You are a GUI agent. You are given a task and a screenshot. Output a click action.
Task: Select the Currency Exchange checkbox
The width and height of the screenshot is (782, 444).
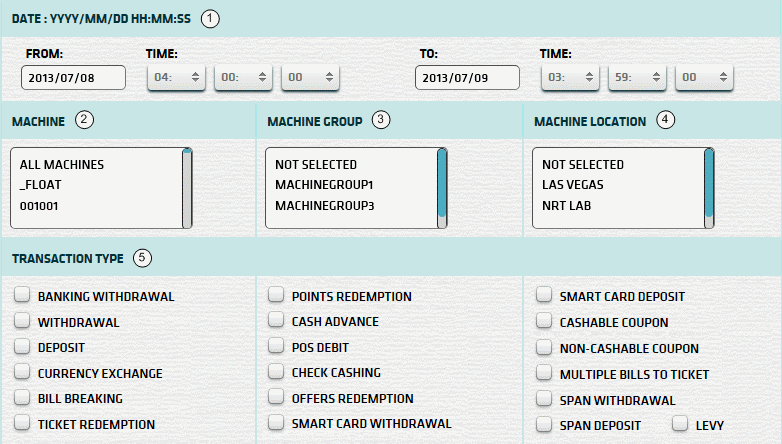22,373
